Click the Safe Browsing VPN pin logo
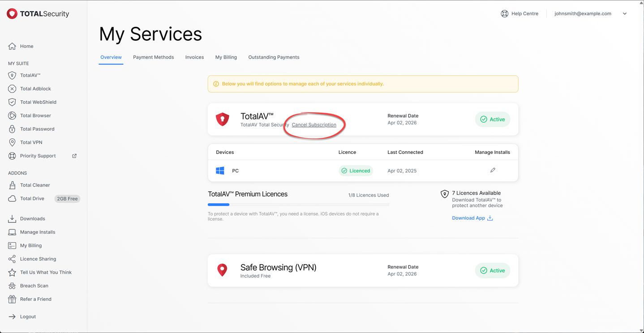The width and height of the screenshot is (644, 333). [222, 270]
